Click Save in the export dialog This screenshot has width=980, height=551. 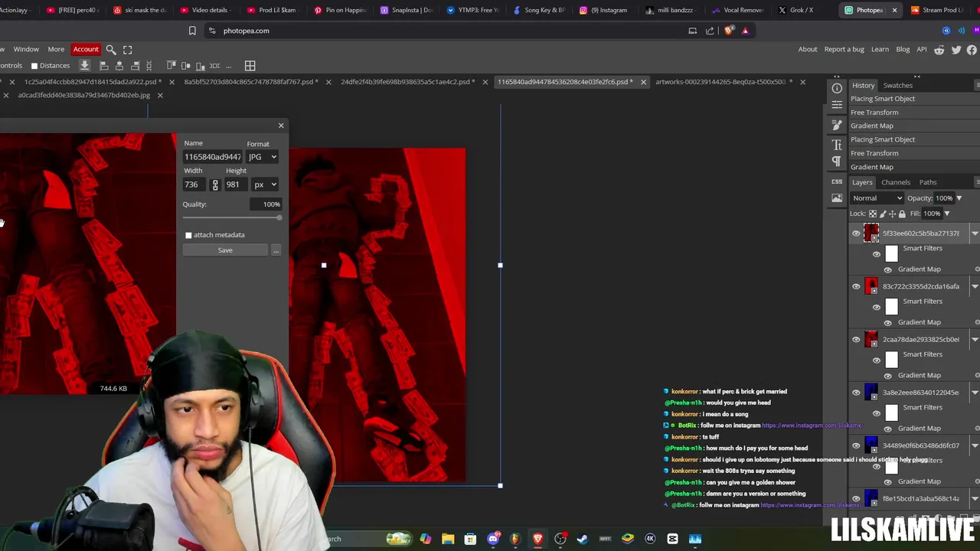(225, 250)
